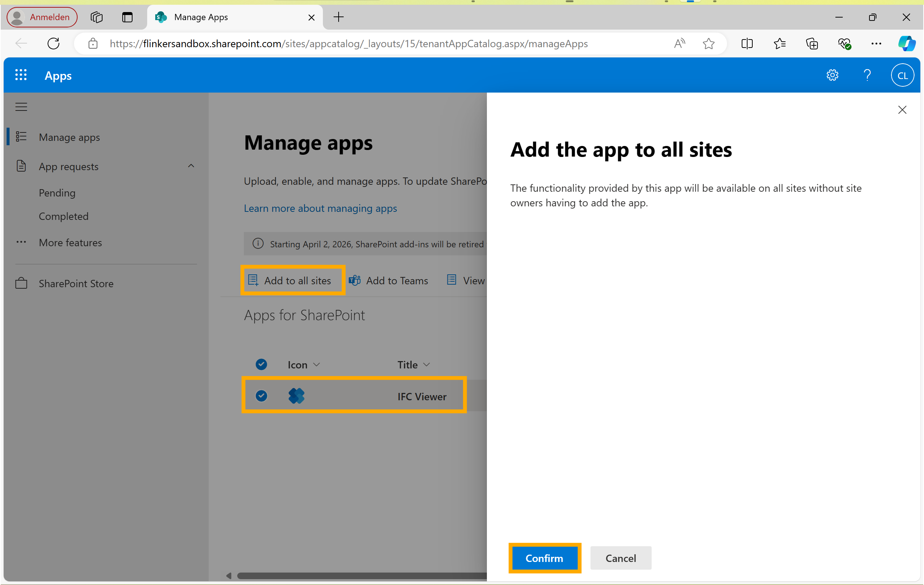Click the View command in toolbar
This screenshot has height=585, width=924.
466,281
